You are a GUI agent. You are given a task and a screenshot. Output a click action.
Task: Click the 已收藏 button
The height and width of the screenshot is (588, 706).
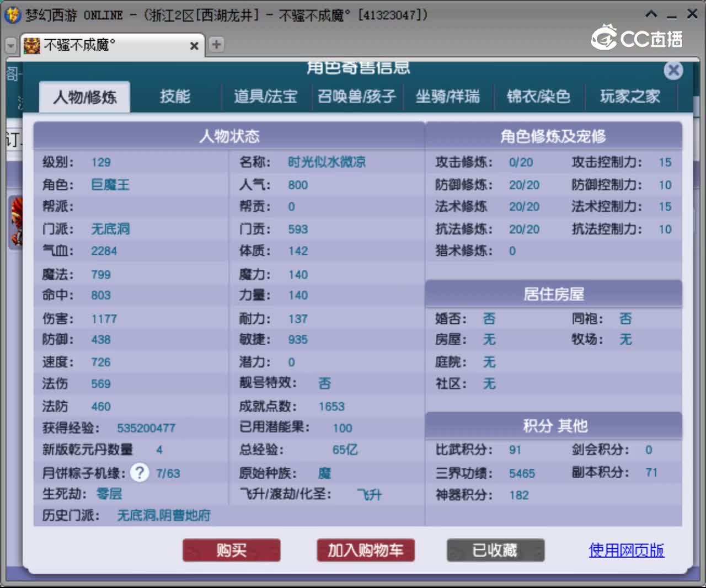click(495, 550)
